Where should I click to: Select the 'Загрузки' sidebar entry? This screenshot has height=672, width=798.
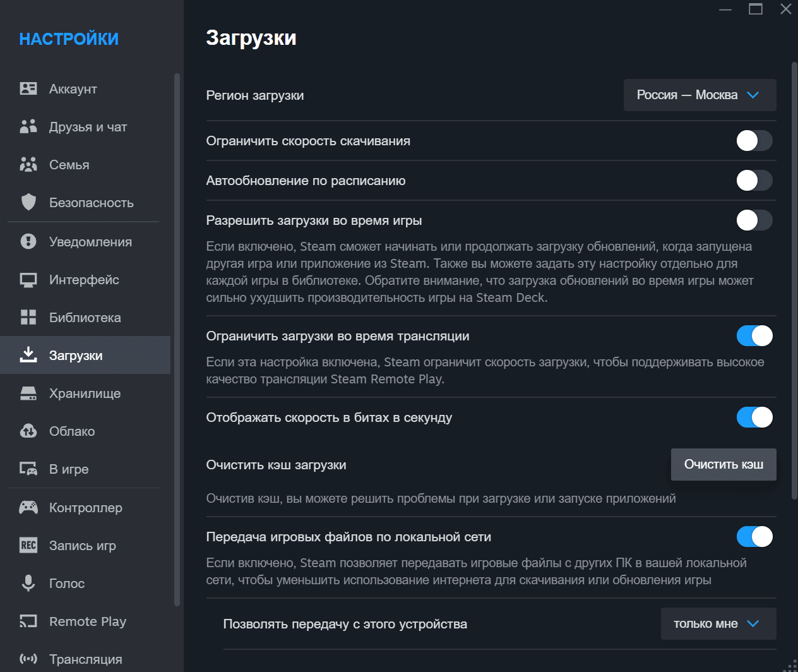coord(85,355)
